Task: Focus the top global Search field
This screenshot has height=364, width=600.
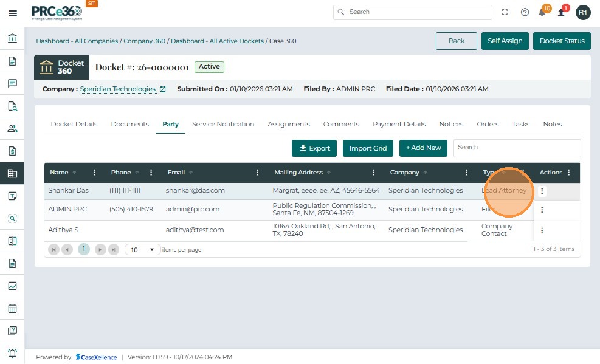Action: point(413,12)
